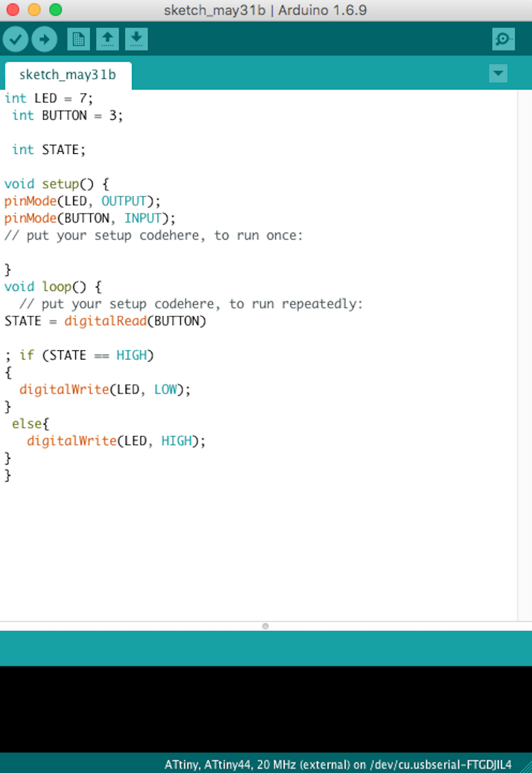The height and width of the screenshot is (773, 532).
Task: Click the line 'int STATE;'
Action: [x=49, y=150]
